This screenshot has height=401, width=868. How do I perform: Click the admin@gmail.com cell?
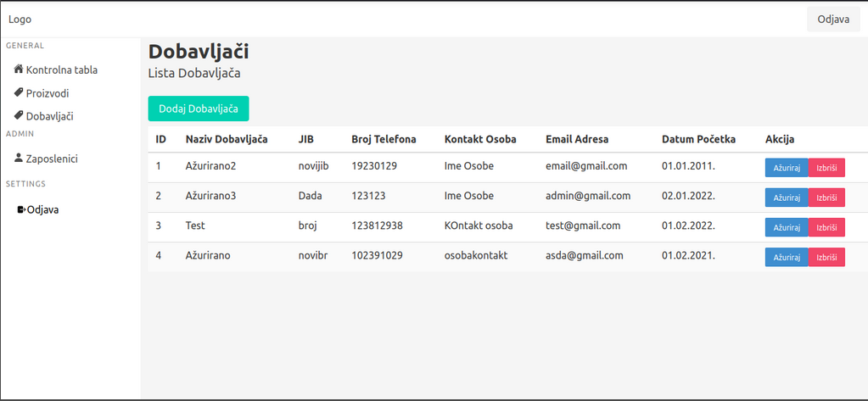point(588,196)
